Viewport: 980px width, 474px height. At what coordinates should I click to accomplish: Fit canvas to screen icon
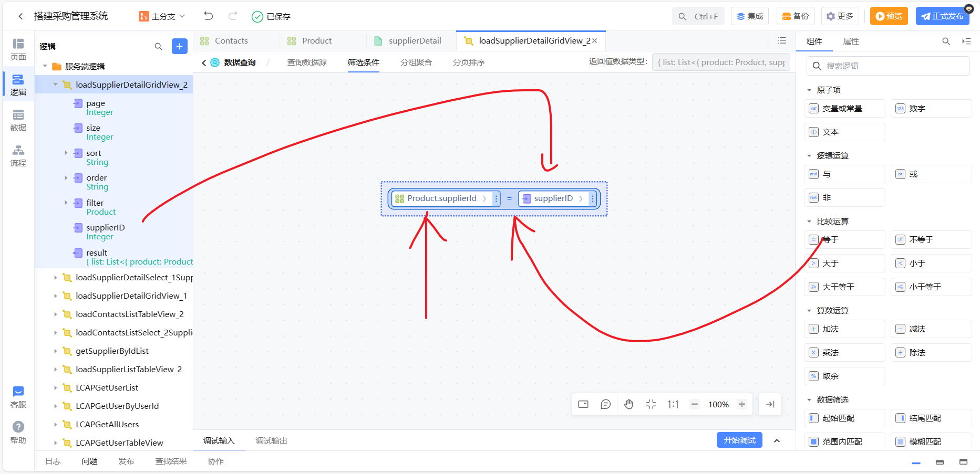pos(651,404)
